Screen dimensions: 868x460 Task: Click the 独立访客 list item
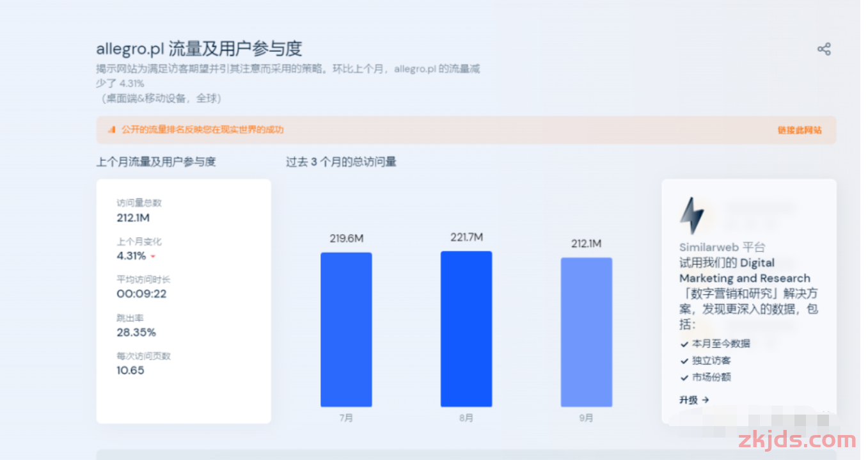pos(711,360)
